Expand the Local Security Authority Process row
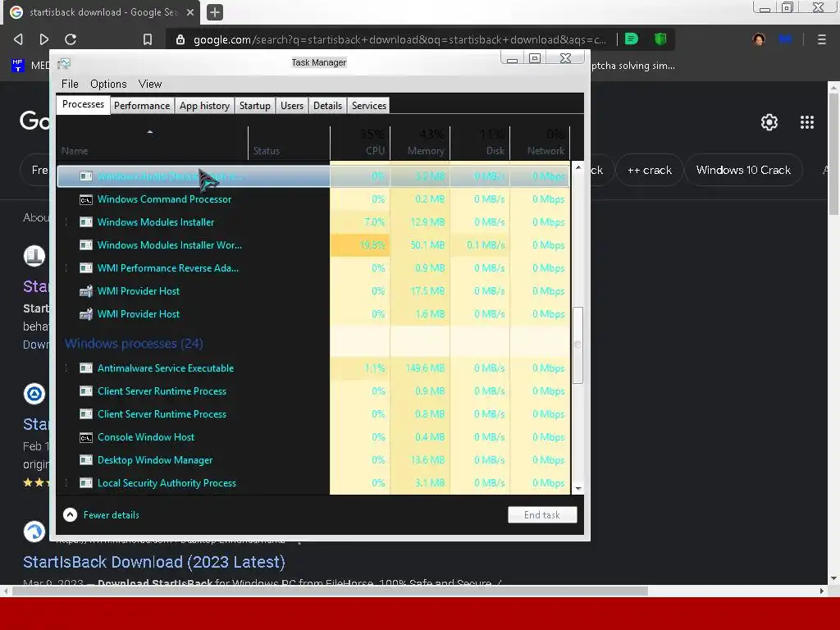Screen dimensions: 840x630 [66, 483]
